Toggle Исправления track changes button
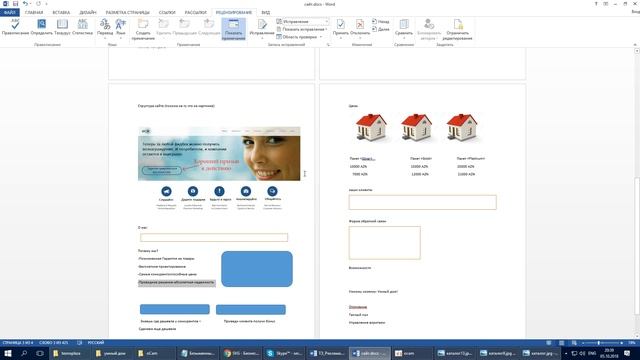The width and height of the screenshot is (640, 360). tap(262, 28)
